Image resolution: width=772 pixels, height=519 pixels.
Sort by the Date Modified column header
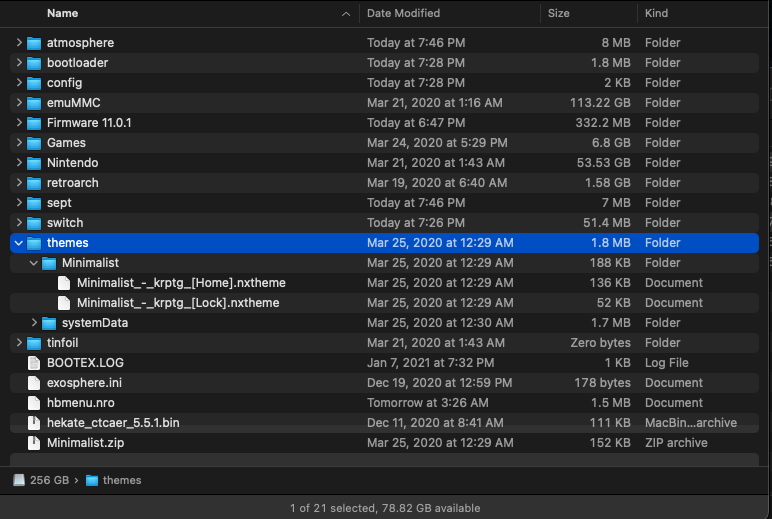[x=403, y=13]
